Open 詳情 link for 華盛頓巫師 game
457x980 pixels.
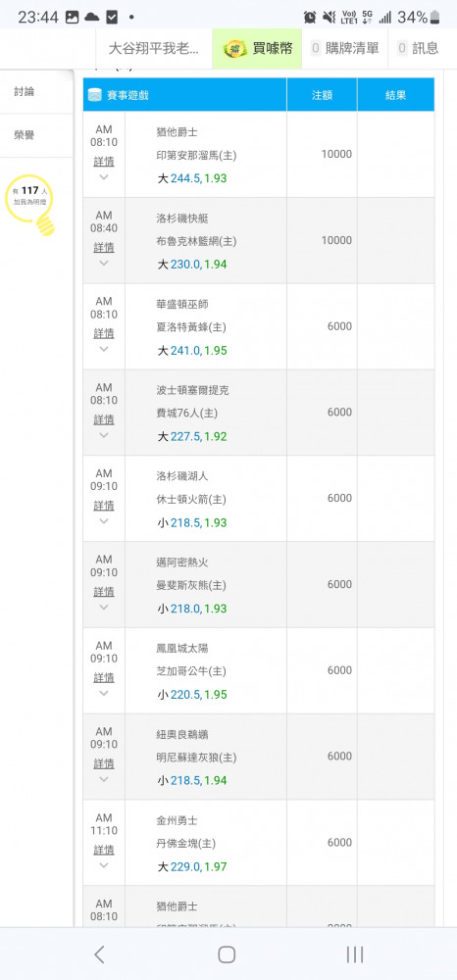click(104, 333)
